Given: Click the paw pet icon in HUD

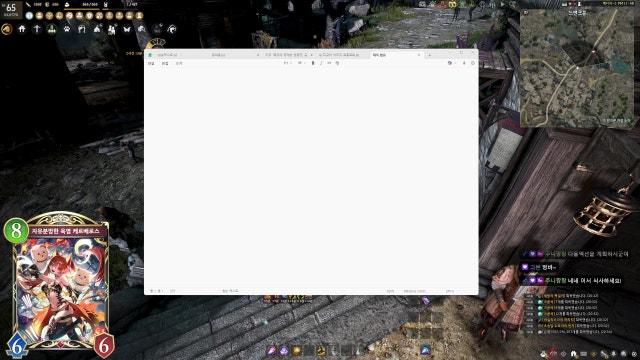Looking at the screenshot, I should 67,29.
